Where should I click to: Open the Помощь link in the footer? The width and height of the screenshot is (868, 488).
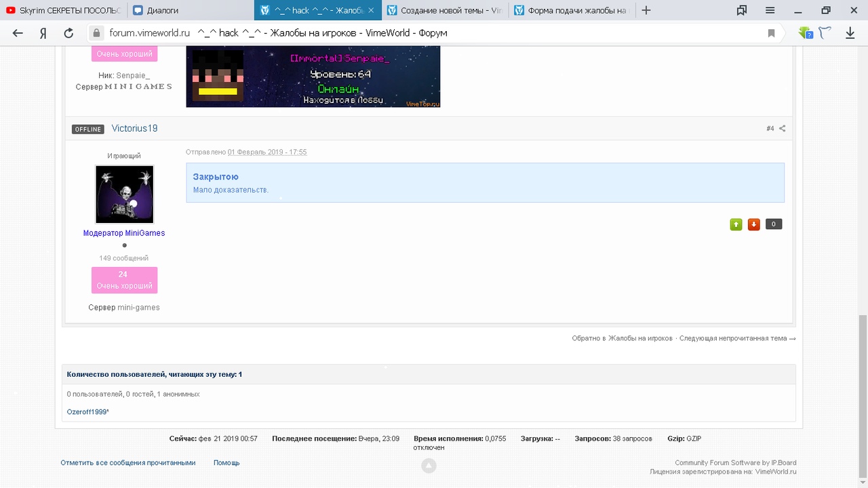pyautogui.click(x=226, y=463)
